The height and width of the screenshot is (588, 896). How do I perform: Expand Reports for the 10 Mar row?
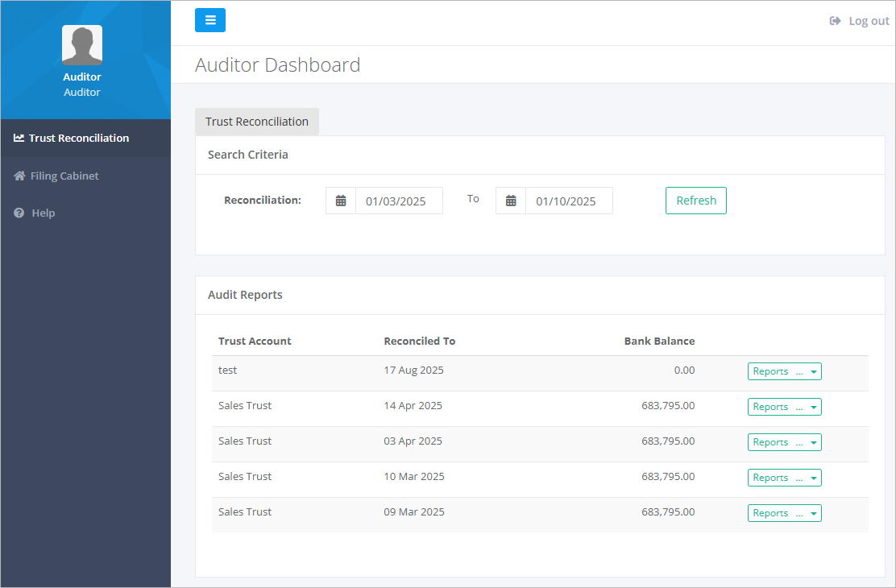[x=784, y=477]
